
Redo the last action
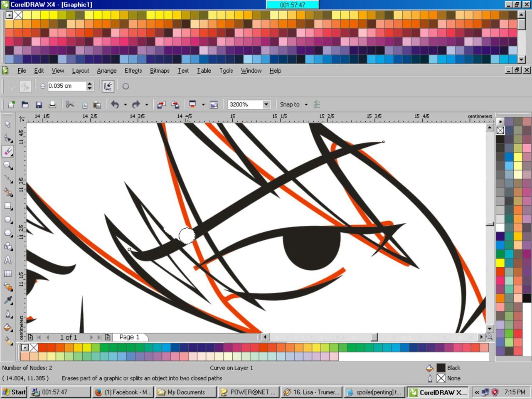tap(136, 105)
